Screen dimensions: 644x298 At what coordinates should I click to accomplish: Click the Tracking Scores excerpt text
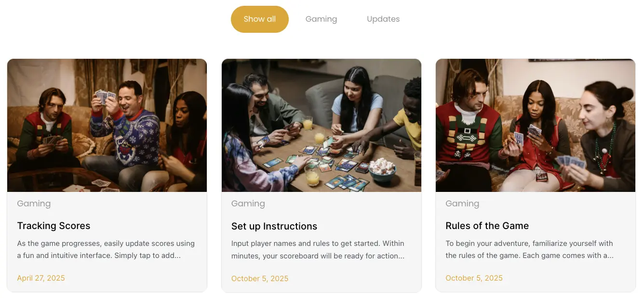[x=106, y=249]
